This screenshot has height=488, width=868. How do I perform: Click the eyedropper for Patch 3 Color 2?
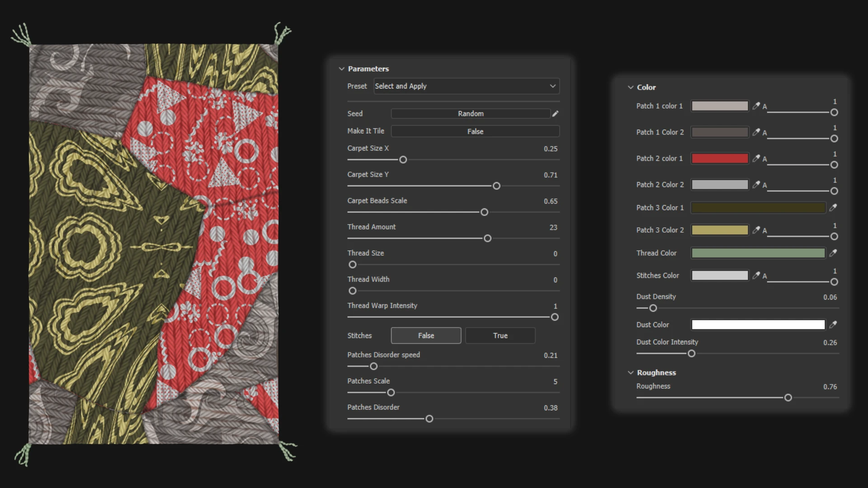[x=756, y=230]
